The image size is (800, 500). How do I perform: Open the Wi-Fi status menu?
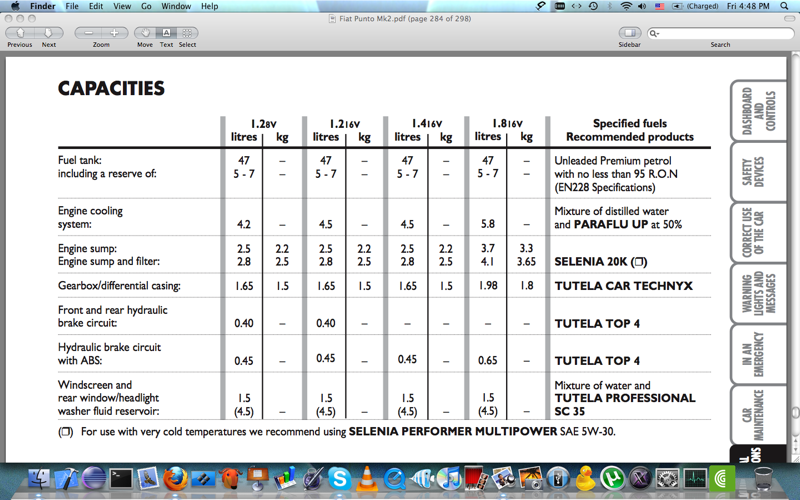point(626,6)
